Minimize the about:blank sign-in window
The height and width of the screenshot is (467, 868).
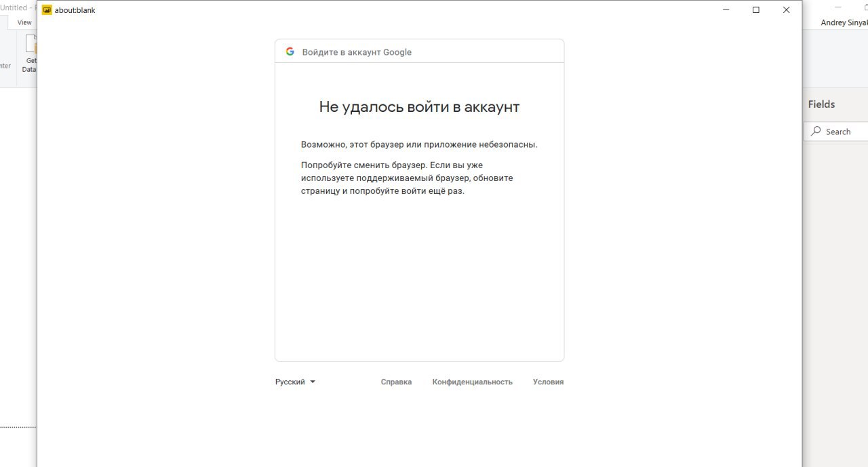[726, 10]
